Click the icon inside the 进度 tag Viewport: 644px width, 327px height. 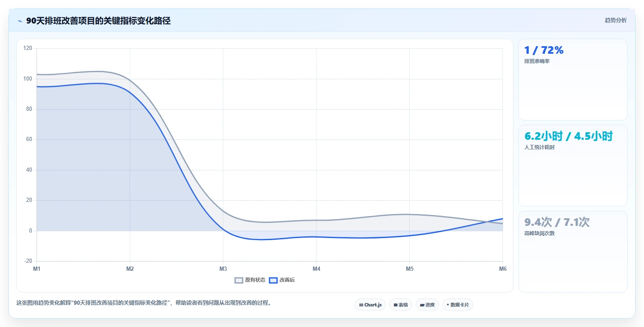point(422,305)
